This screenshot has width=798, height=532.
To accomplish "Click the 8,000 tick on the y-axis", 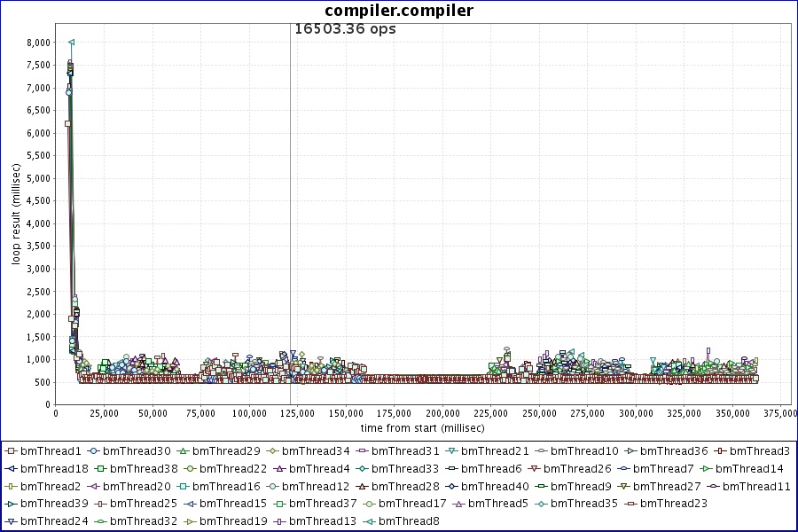I will coord(37,43).
